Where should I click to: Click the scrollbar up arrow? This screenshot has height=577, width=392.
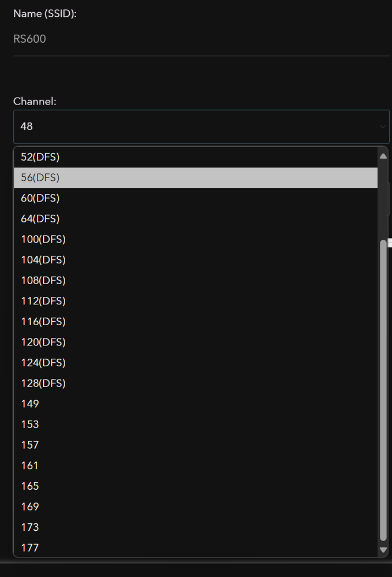point(383,155)
